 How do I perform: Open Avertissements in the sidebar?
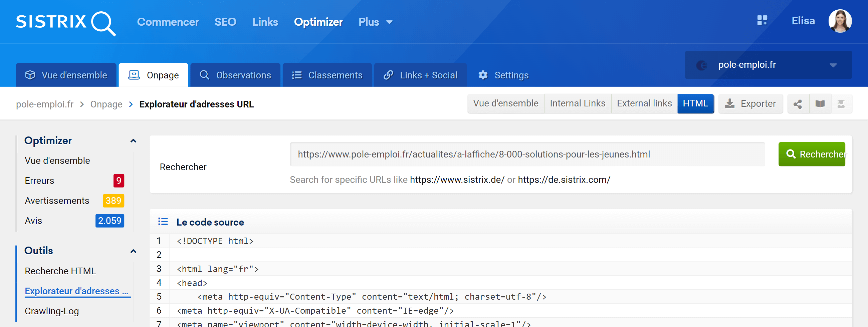pos(57,201)
